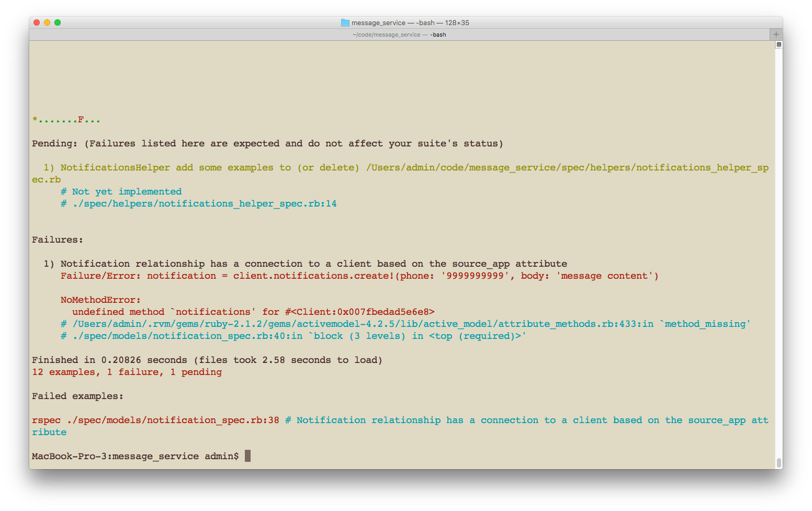Click the "Failed examples:" heading
The width and height of the screenshot is (812, 511).
point(77,396)
